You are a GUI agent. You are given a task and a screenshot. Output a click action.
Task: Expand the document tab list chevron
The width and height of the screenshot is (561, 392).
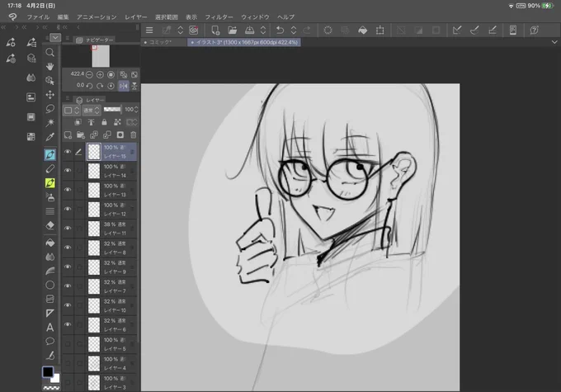click(554, 42)
